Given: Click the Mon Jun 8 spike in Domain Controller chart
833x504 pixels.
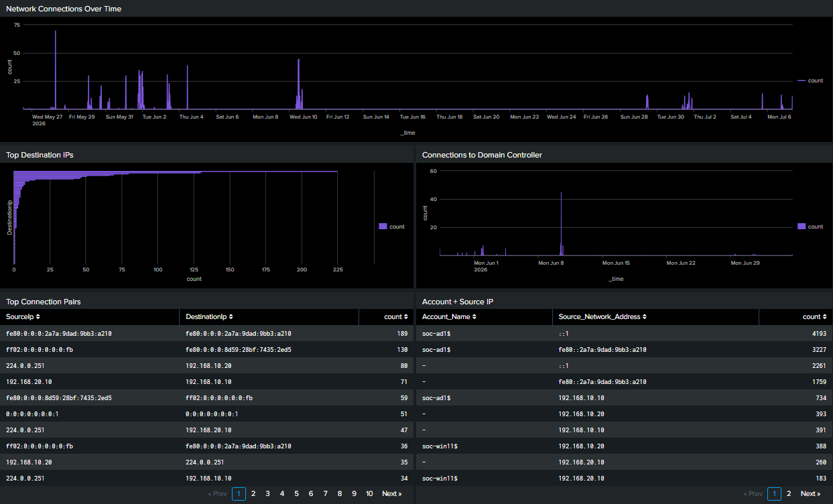Looking at the screenshot, I should coord(561,223).
